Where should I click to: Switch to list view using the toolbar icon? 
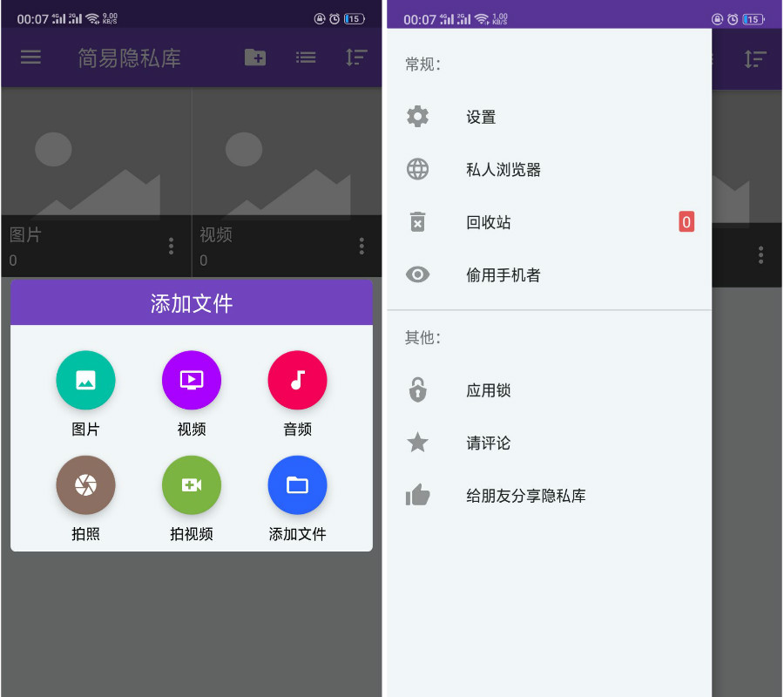306,58
